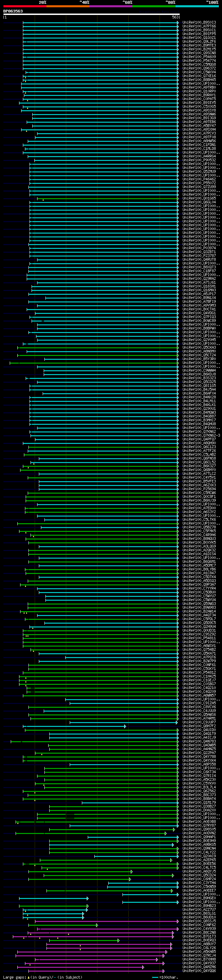Select the UniRef100_B7G1T3 label
This screenshot has height=980, width=222.
[x=199, y=936]
